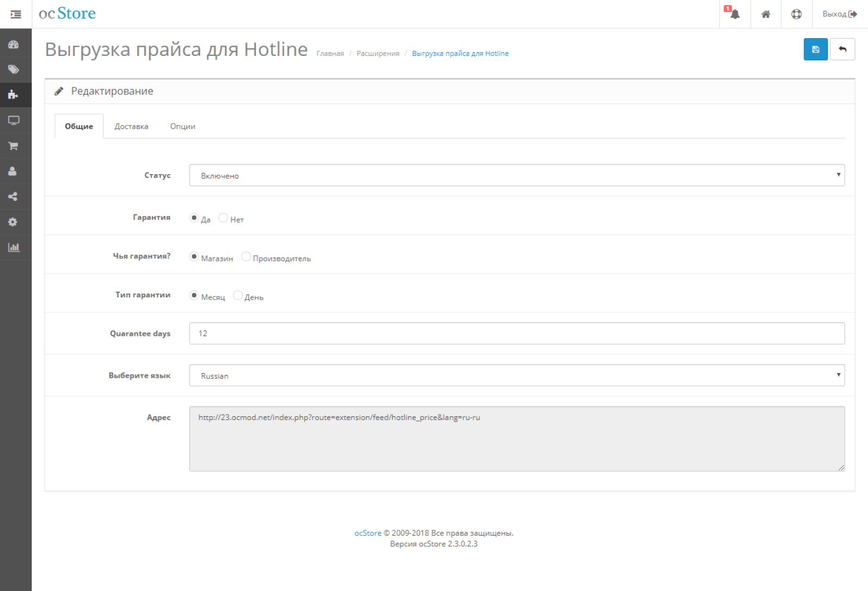Switch to the Общие tab
Viewport: 868px width, 591px height.
pyautogui.click(x=79, y=126)
